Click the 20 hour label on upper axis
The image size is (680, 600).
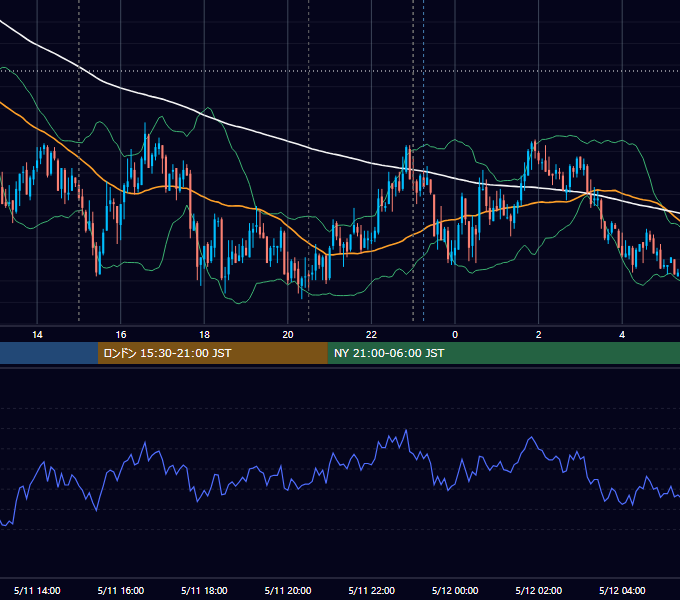click(288, 335)
